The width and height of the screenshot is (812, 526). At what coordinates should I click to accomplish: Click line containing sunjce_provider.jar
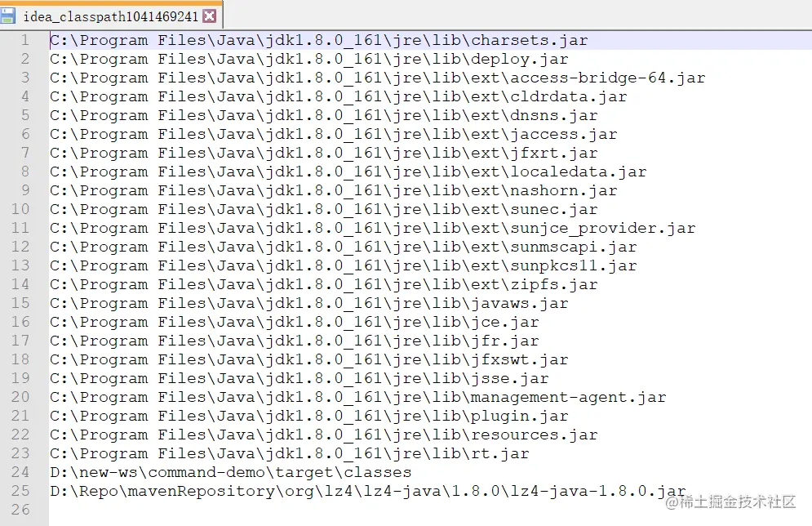pos(373,228)
